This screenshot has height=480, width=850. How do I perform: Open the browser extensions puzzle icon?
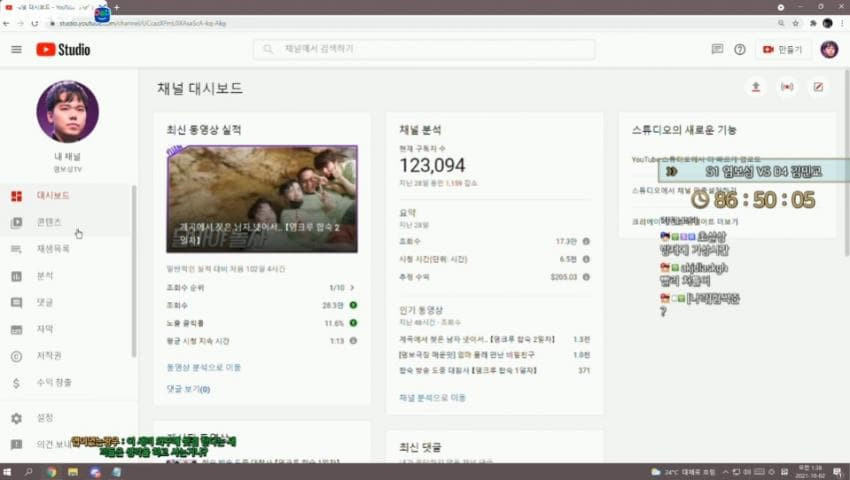pyautogui.click(x=813, y=23)
